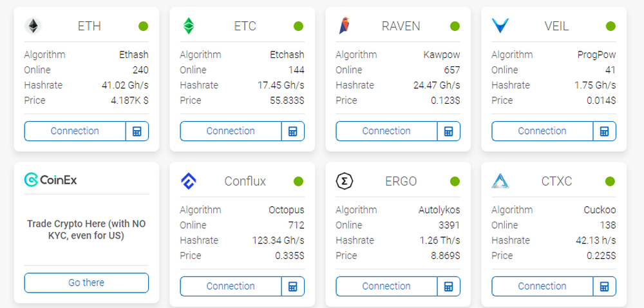Click the Conflux coin logo

pyautogui.click(x=189, y=181)
